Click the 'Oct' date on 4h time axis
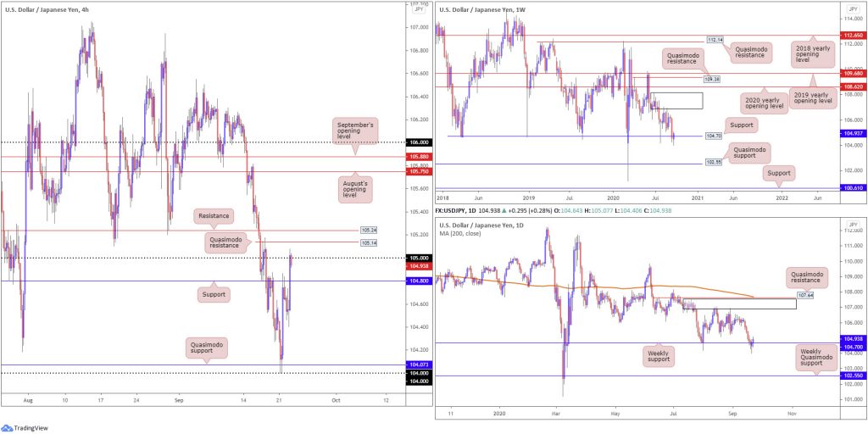 pos(334,399)
